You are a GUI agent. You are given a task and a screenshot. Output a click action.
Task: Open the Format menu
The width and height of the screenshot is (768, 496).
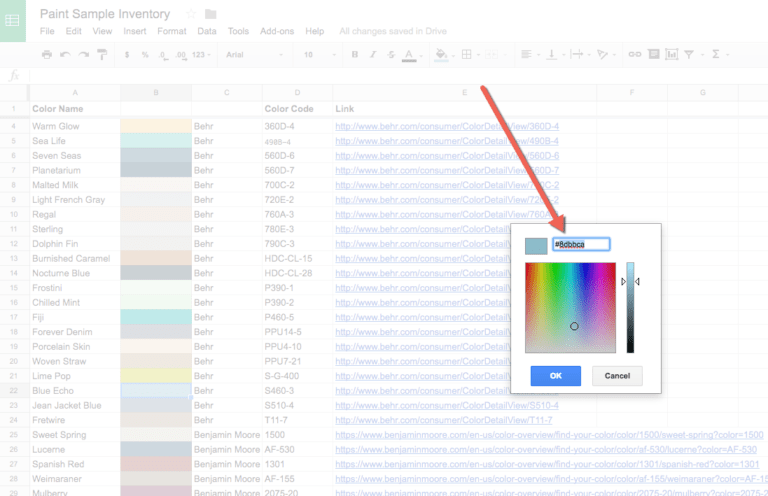pyautogui.click(x=171, y=31)
